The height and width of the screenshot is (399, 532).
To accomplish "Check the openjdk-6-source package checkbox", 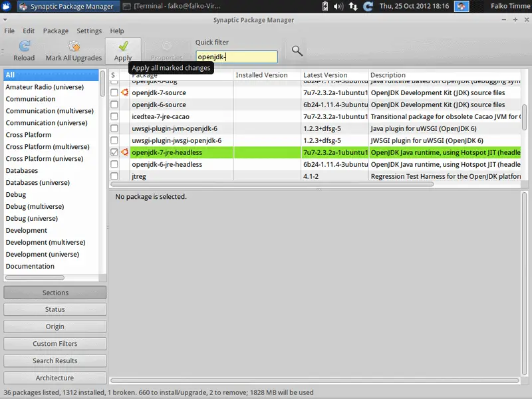I will pos(114,104).
